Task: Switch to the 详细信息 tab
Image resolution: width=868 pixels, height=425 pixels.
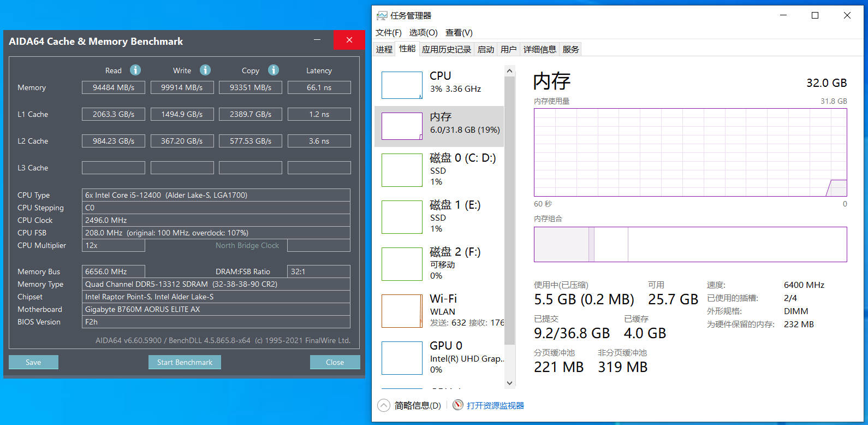Action: click(x=540, y=50)
